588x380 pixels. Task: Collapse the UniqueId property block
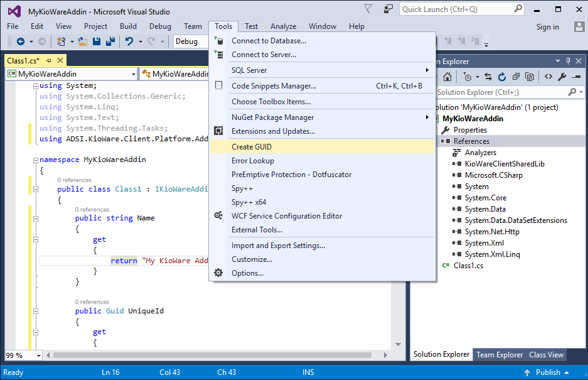pos(36,311)
